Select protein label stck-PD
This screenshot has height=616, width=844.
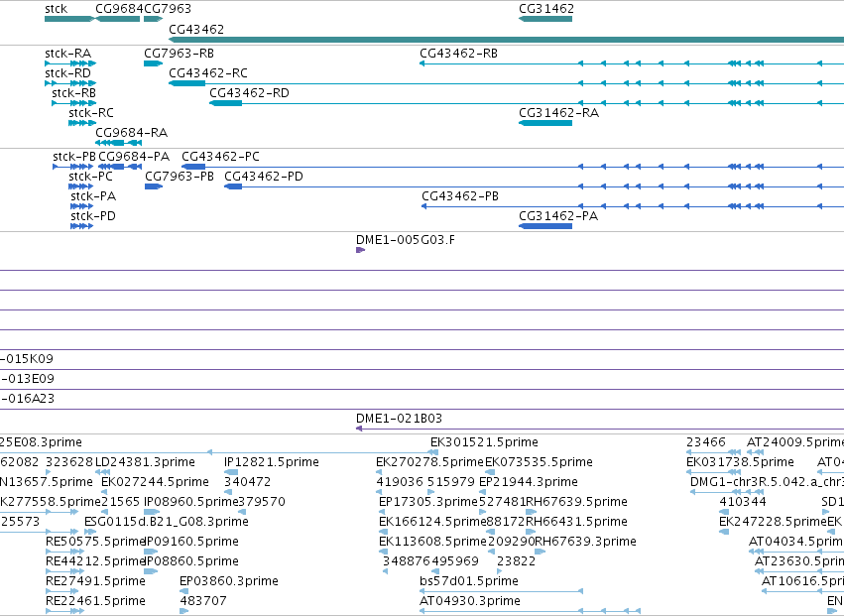tap(93, 216)
